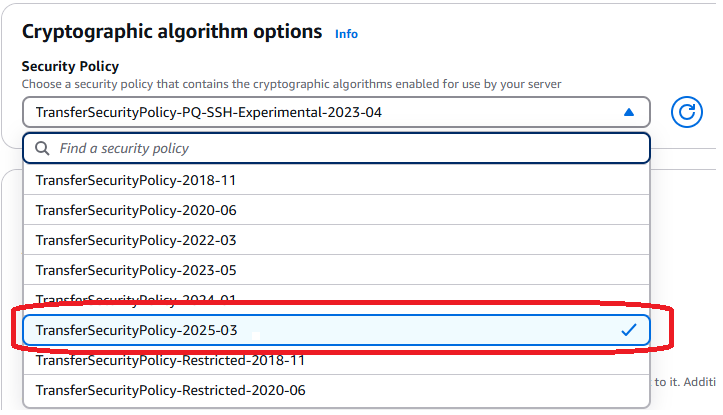723x415 pixels.
Task: Select TransferSecurityPolicy-2018-11 from the list
Action: pos(135,181)
